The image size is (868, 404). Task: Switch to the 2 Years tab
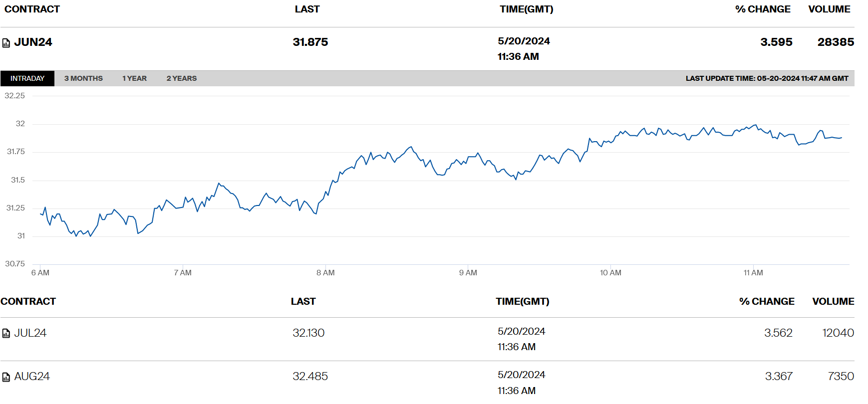182,78
